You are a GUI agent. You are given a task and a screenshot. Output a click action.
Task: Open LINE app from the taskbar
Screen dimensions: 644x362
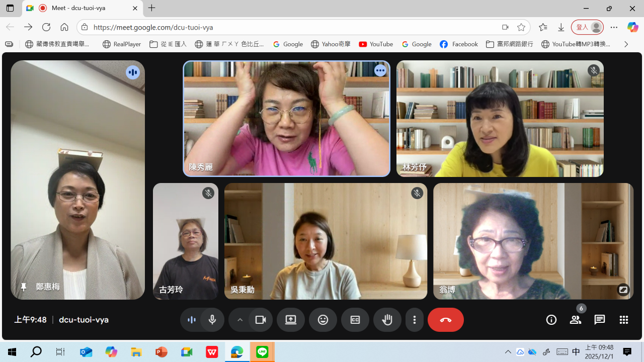(262, 352)
